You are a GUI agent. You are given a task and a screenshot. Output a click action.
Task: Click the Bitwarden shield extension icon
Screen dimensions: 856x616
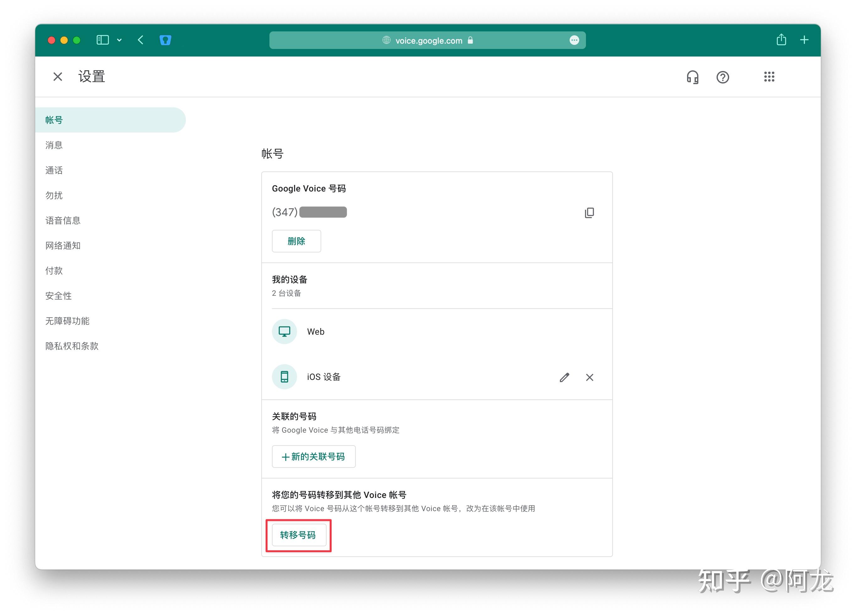click(165, 40)
